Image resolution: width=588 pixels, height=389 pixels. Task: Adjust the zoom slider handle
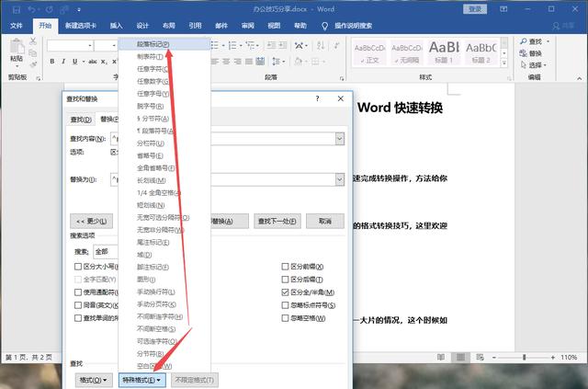524,357
